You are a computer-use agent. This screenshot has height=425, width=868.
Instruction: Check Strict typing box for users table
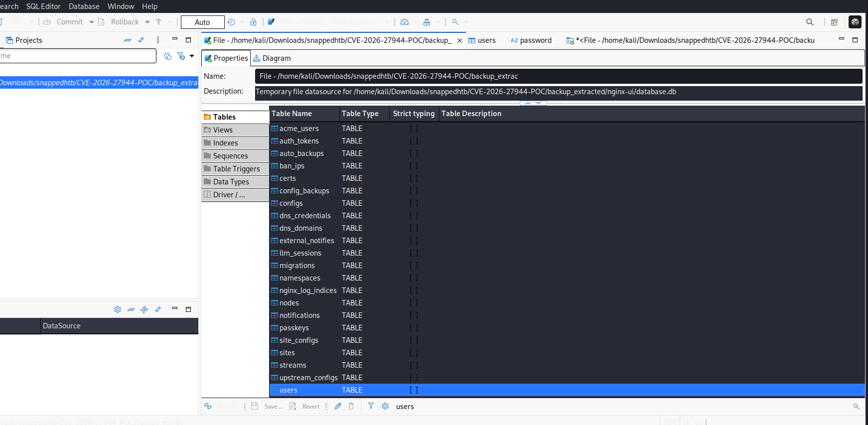414,390
